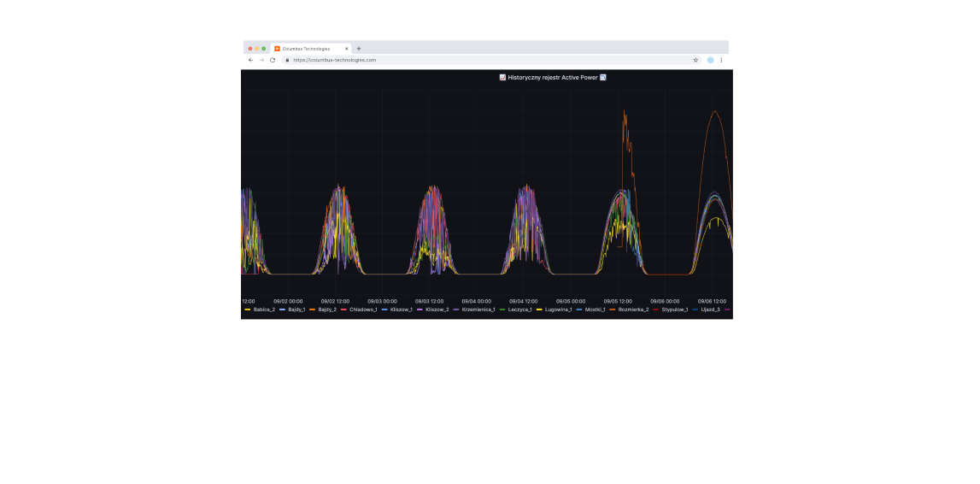Show only Kliszow_2 series from legend
Image resolution: width=980 pixels, height=484 pixels.
pos(437,310)
